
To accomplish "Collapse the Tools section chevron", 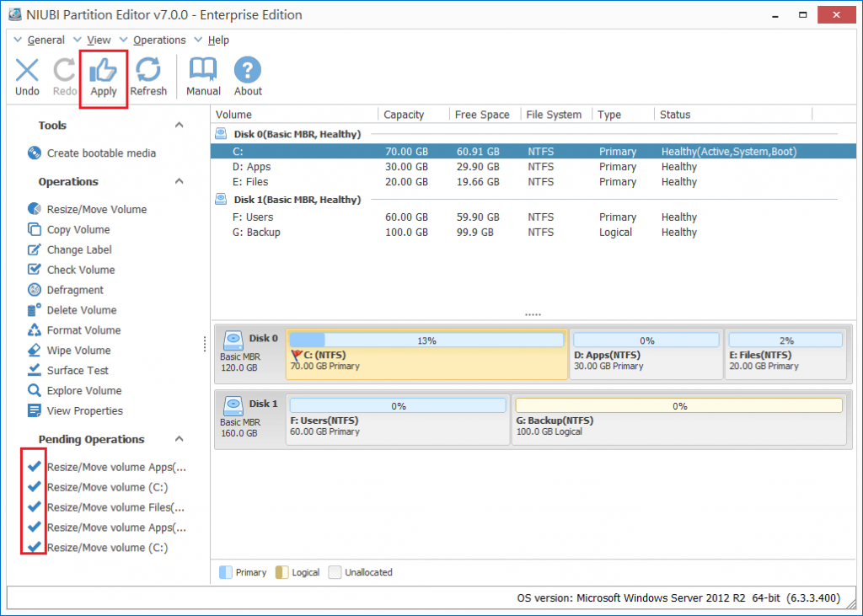I will pos(178,124).
